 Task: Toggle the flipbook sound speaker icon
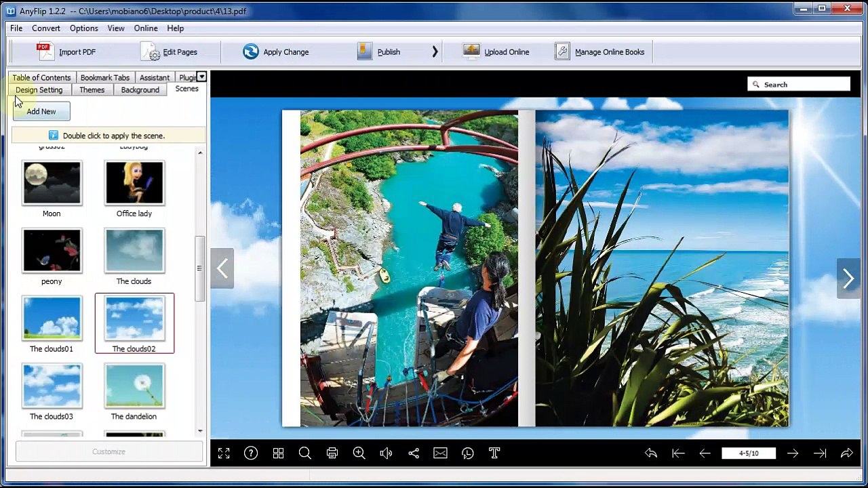(387, 453)
